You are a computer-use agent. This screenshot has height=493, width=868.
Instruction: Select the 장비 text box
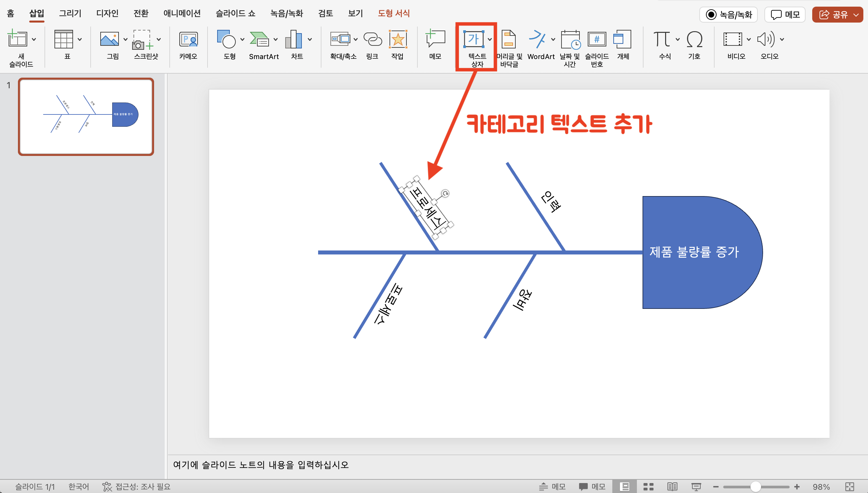[523, 299]
